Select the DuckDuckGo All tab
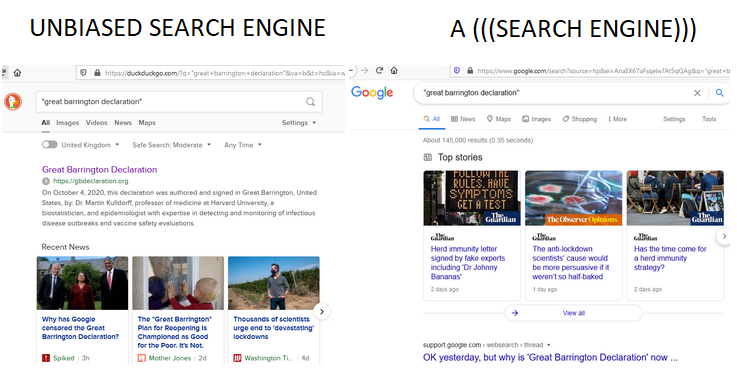Image resolution: width=737 pixels, height=369 pixels. 46,123
